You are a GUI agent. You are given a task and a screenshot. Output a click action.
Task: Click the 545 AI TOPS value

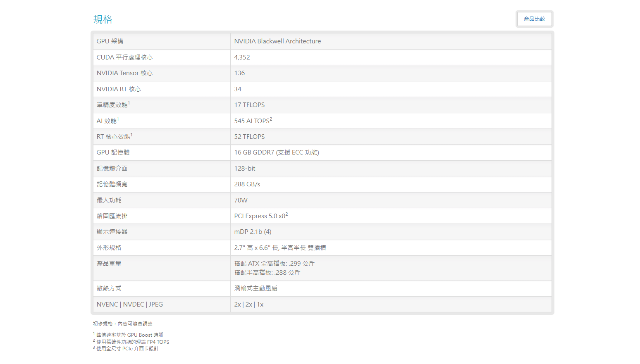tap(253, 121)
